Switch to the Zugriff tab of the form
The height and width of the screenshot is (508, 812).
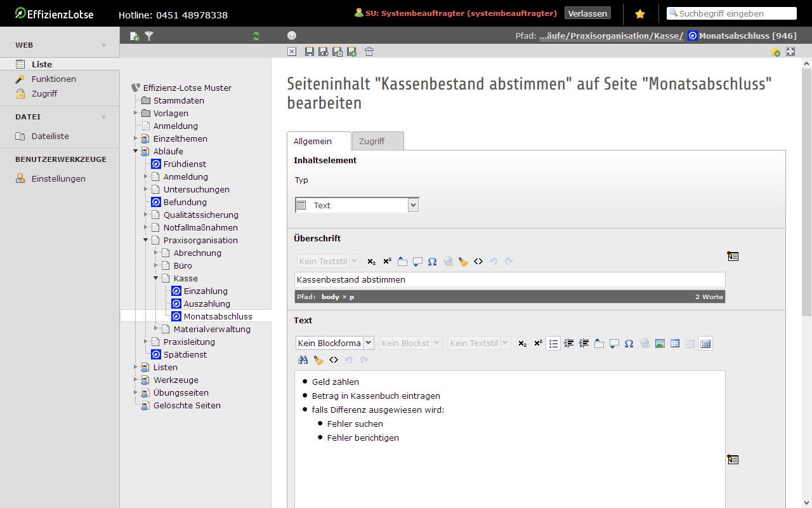coord(377,141)
